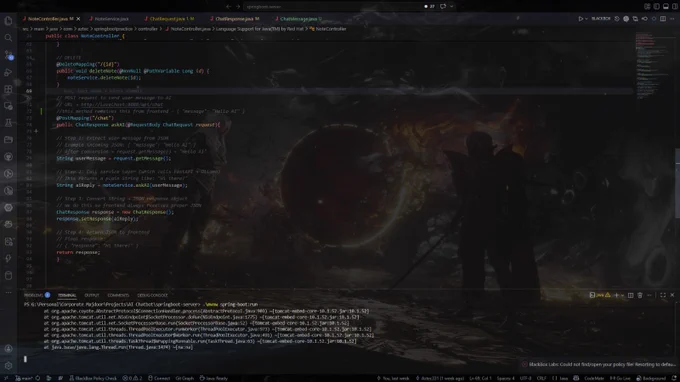680x382 pixels.
Task: Click the BLACKBOX toolbar button
Action: click(x=601, y=19)
